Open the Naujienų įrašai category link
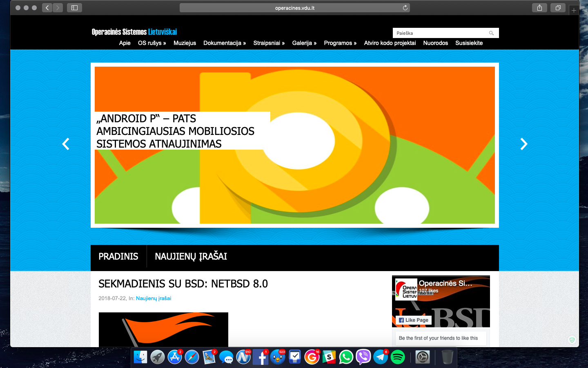Screen dimensions: 588x368 pos(153,298)
